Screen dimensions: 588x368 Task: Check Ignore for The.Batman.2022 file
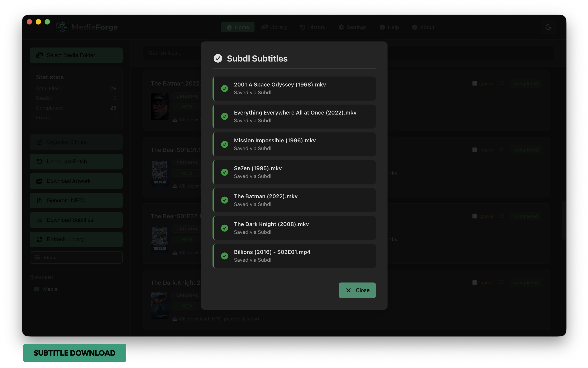(x=474, y=83)
